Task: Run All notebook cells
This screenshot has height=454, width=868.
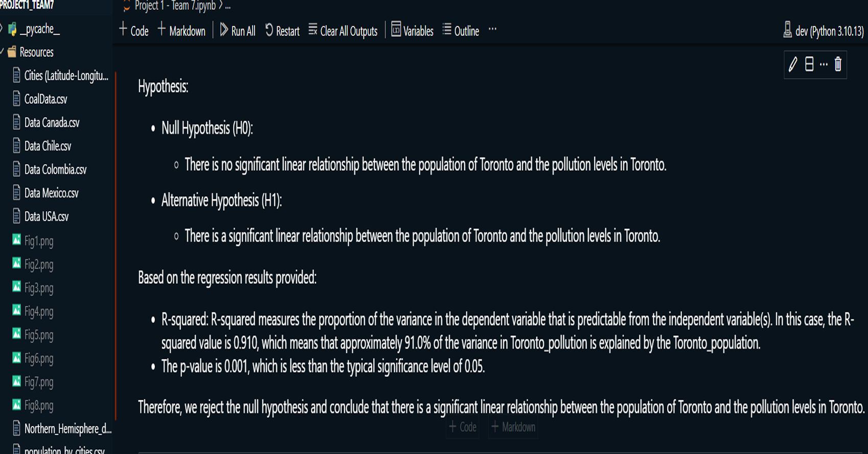Action: pos(238,31)
